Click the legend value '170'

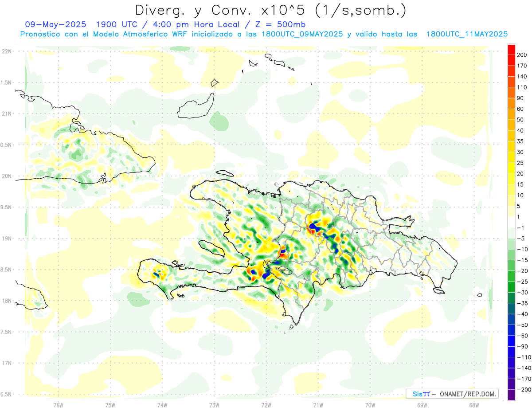click(x=522, y=66)
